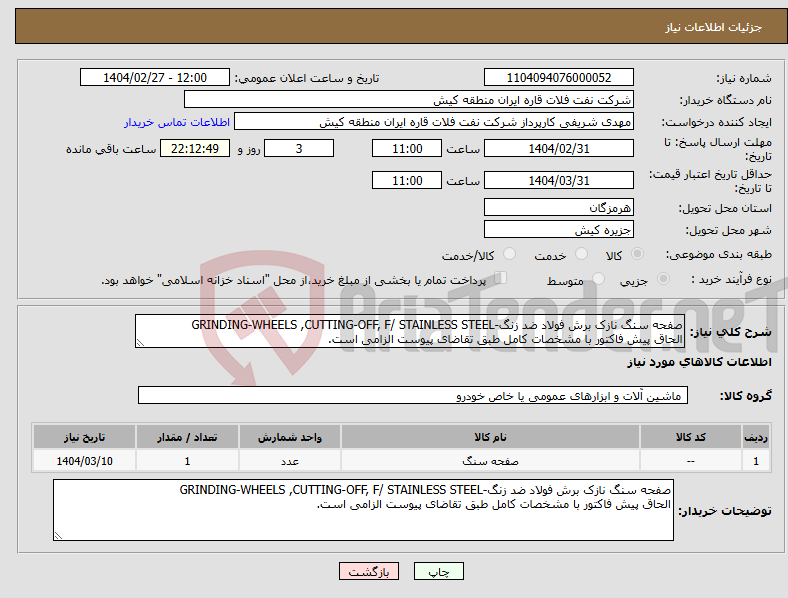
Task: Click the عدد unit cell
Action: tap(290, 461)
